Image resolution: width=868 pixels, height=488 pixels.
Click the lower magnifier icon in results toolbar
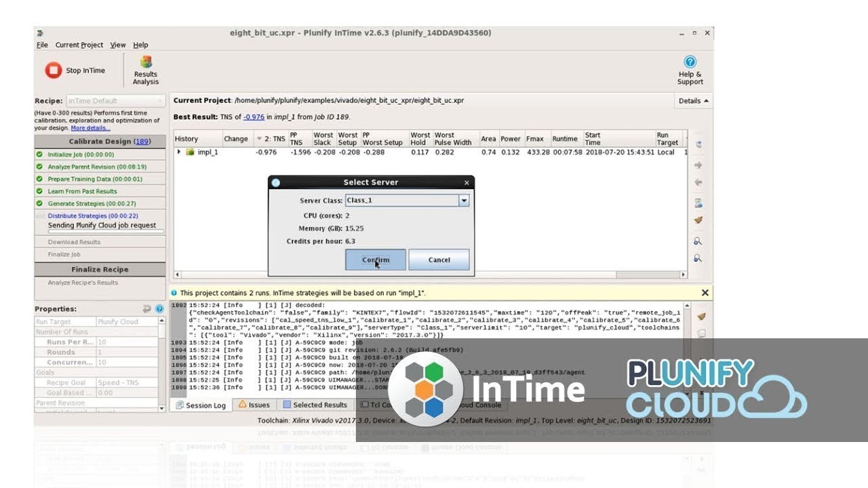click(x=698, y=258)
